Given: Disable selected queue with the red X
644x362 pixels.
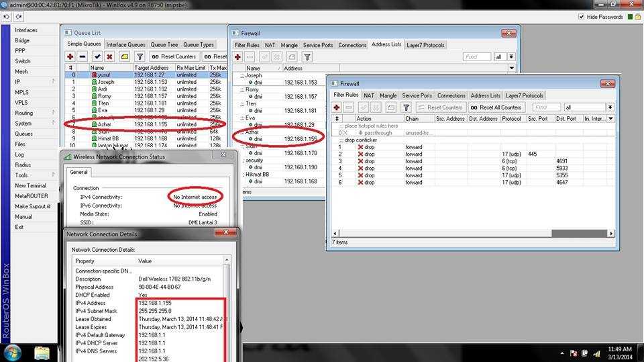Looking at the screenshot, I should (x=109, y=57).
